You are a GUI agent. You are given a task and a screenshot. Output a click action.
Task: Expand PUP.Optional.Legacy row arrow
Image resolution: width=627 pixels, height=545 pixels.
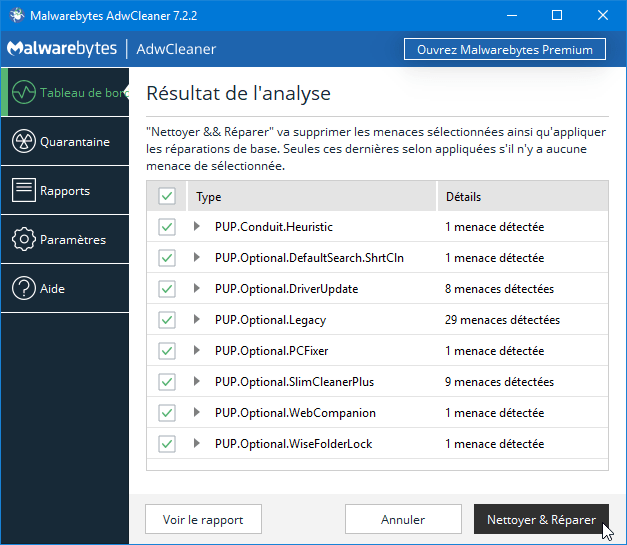tap(196, 319)
